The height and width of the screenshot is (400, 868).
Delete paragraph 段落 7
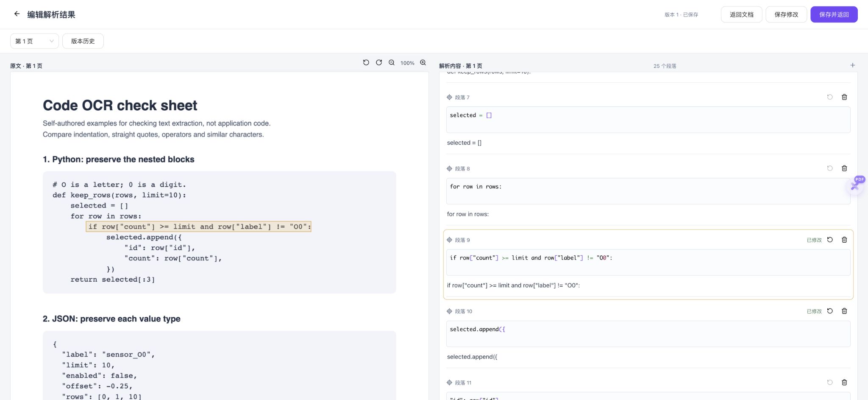844,97
